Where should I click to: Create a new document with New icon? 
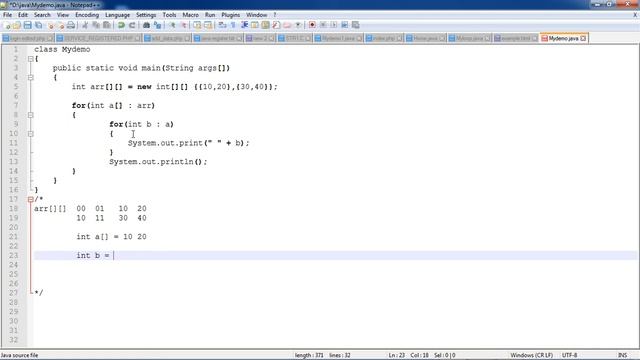(7, 25)
